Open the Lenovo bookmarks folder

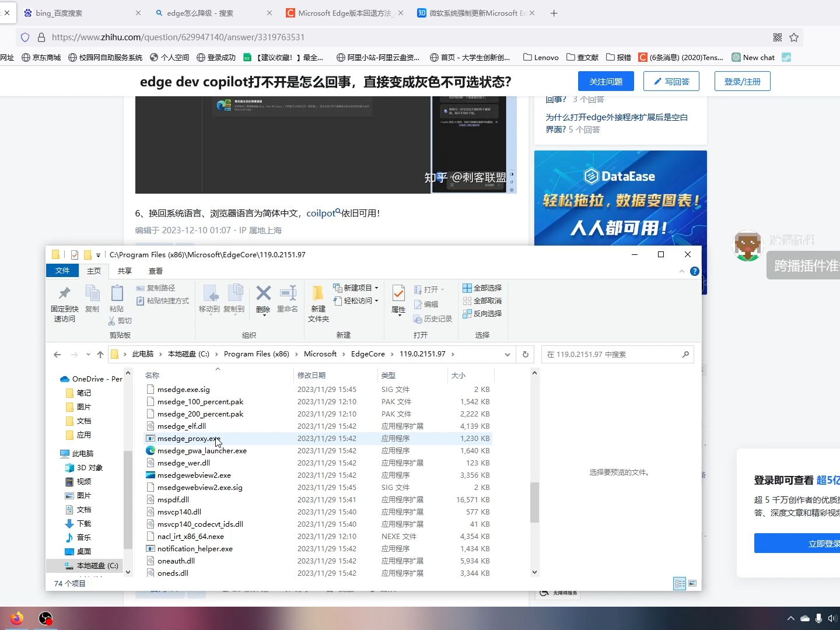tap(541, 57)
